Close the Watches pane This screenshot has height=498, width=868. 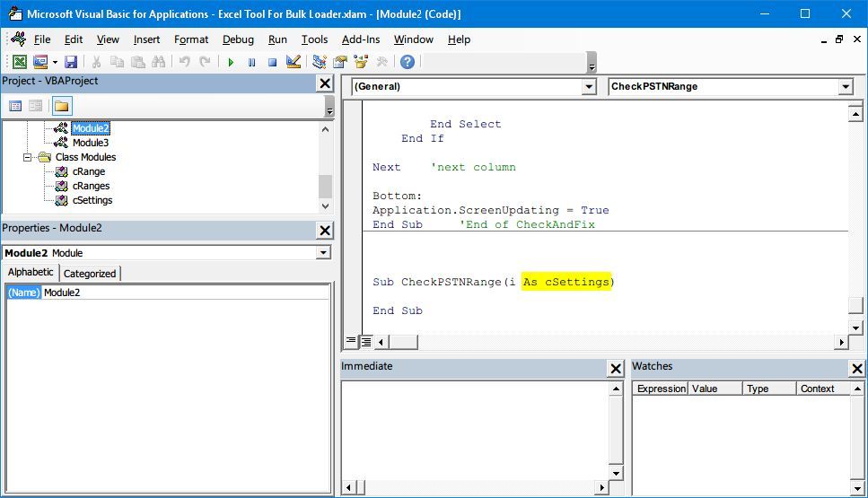coord(857,369)
